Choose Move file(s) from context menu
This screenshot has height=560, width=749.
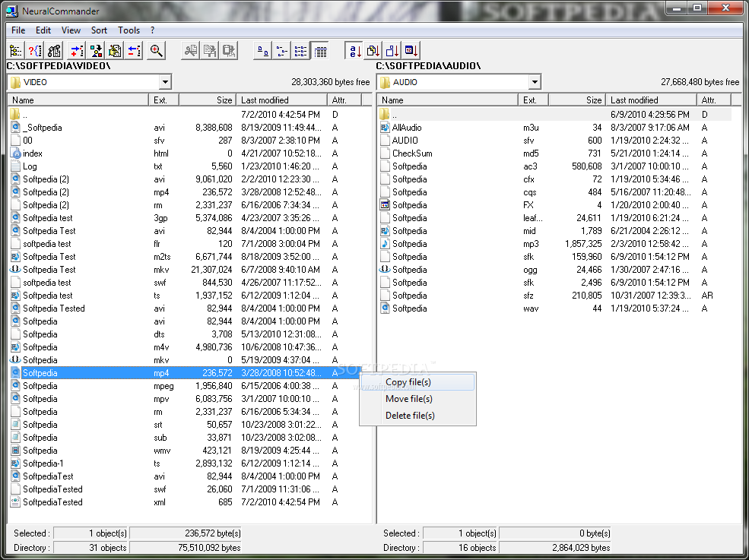418,399
